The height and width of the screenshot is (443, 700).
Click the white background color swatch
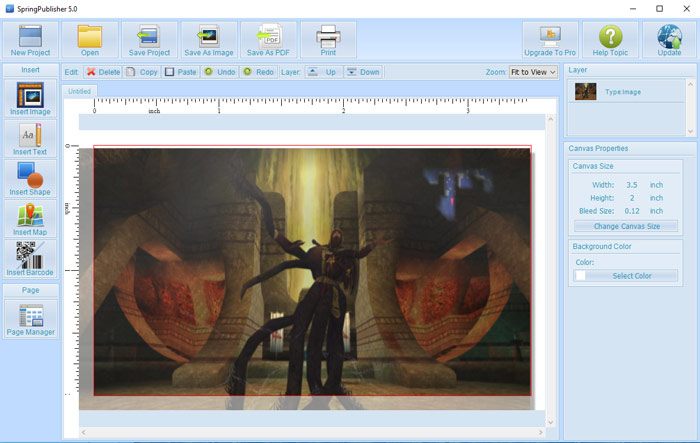pyautogui.click(x=580, y=276)
